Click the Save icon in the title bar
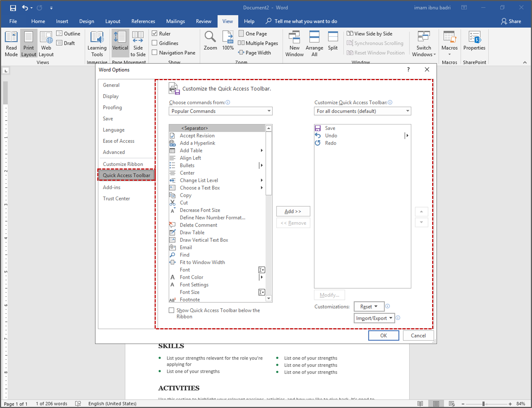The width and height of the screenshot is (532, 408). [13, 8]
